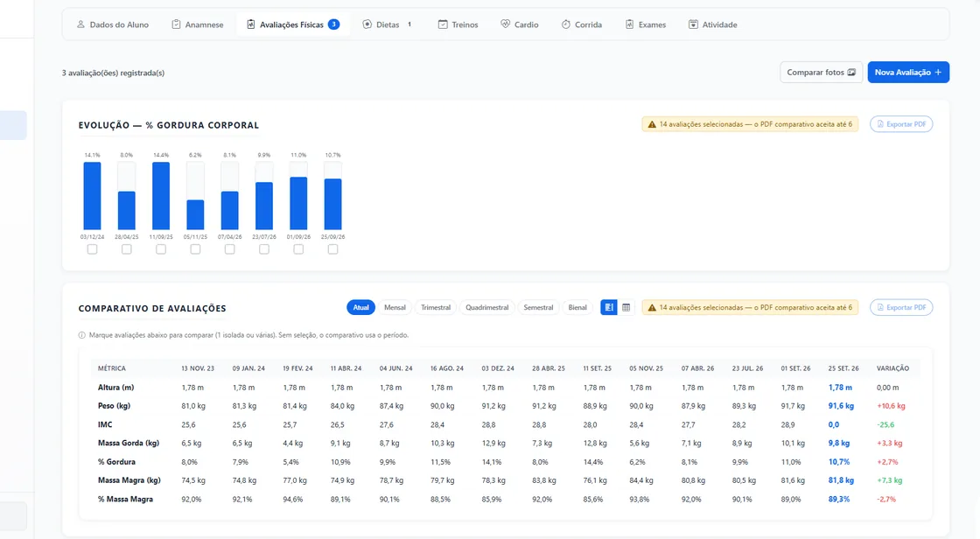Select the Bienal period filter
Image resolution: width=980 pixels, height=539 pixels.
click(x=577, y=308)
